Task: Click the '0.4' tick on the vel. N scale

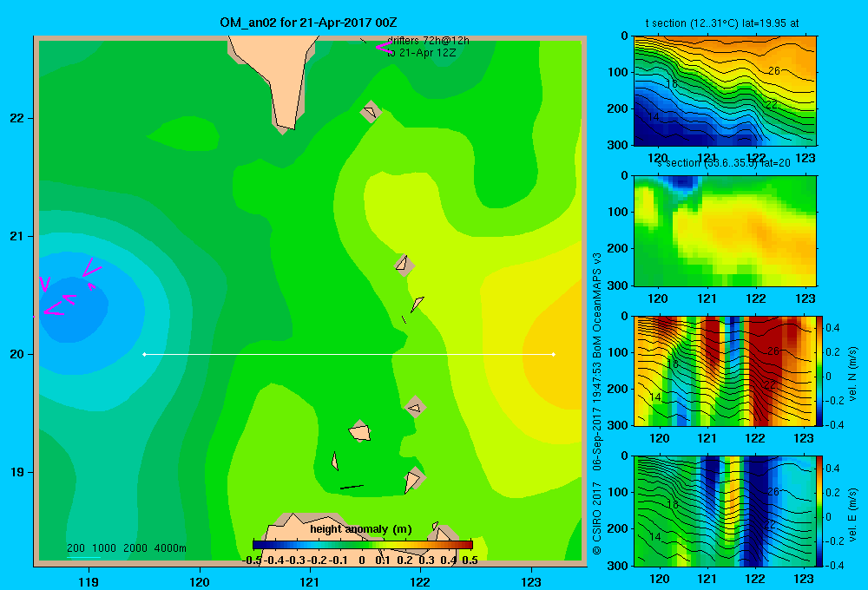Action: [832, 328]
